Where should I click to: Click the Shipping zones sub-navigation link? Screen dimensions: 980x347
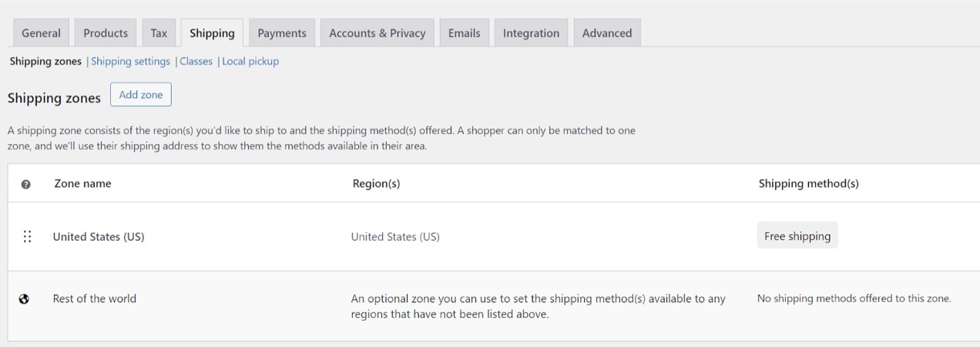coord(45,61)
